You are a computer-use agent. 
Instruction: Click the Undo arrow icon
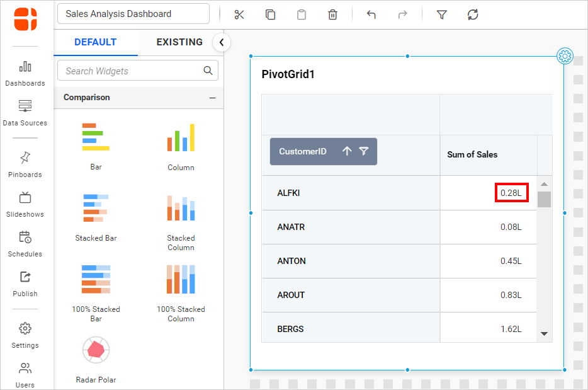[x=371, y=14]
